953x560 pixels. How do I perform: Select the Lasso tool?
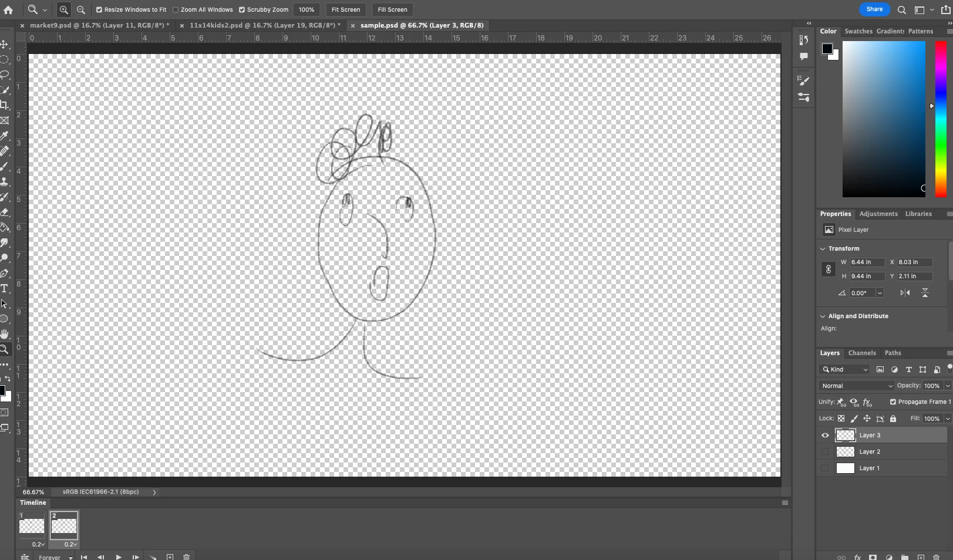(4, 75)
